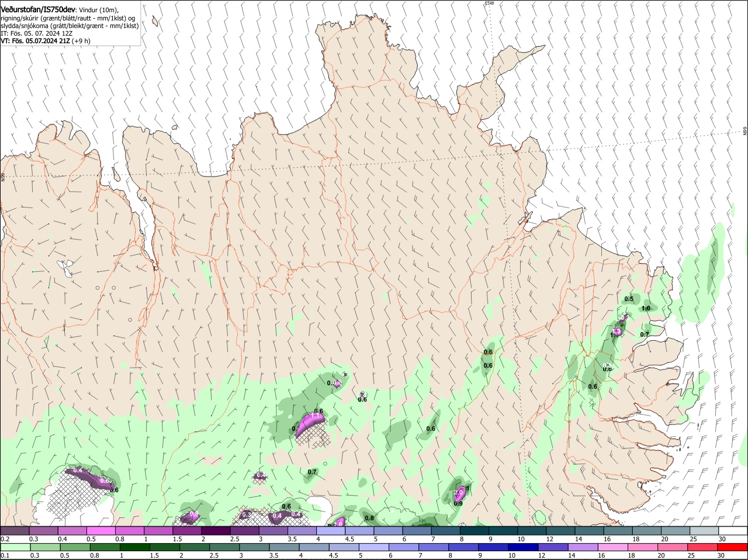This screenshot has width=748, height=560.
Task: Click the 'VT: Fös. 05.07.2024 21Z (+9 h)' line
Action: pos(46,41)
